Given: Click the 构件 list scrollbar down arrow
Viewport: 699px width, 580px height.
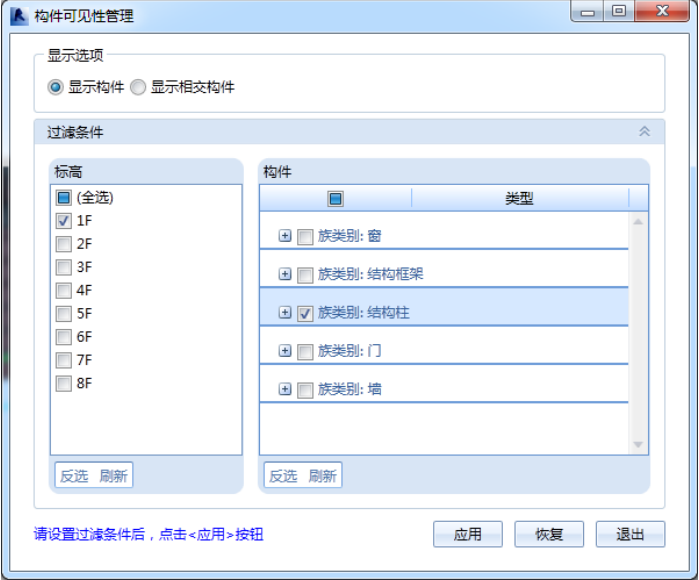Looking at the screenshot, I should (638, 444).
